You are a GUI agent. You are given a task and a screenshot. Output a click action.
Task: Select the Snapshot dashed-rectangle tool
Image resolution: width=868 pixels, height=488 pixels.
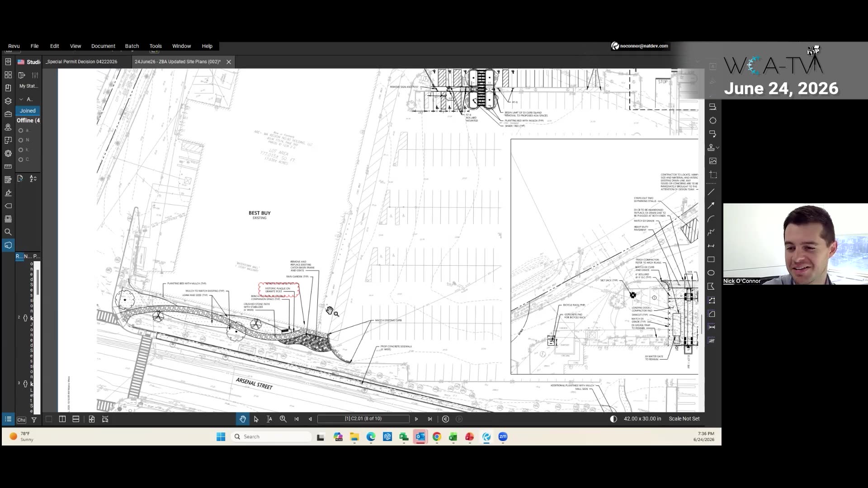coord(712,174)
